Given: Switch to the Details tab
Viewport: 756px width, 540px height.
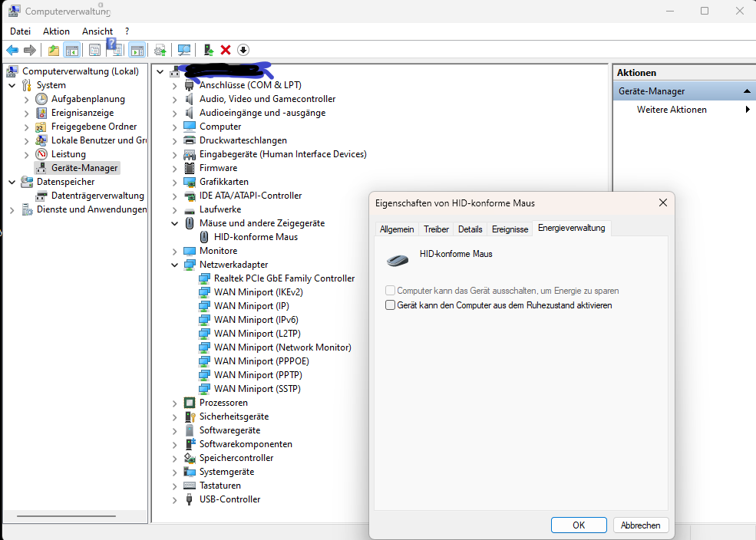Looking at the screenshot, I should pyautogui.click(x=470, y=229).
